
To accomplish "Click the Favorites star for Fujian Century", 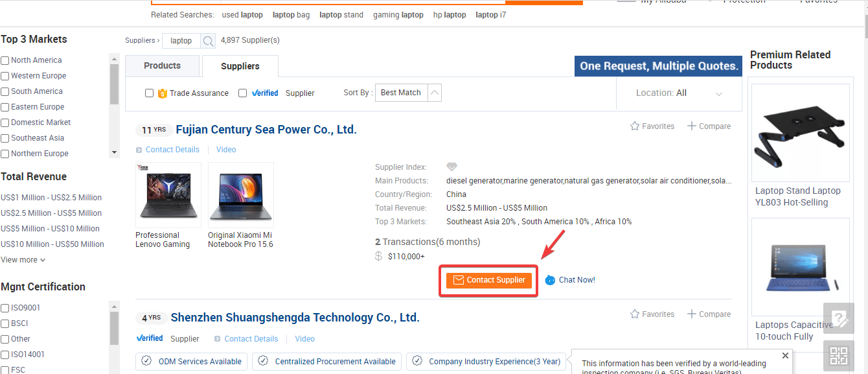I will click(635, 126).
